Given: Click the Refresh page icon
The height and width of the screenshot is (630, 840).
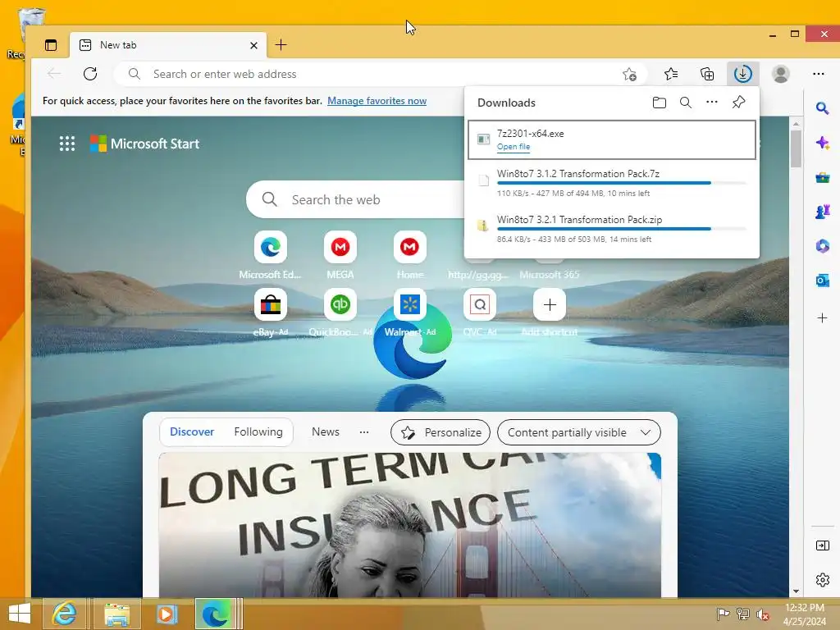Looking at the screenshot, I should pos(90,74).
